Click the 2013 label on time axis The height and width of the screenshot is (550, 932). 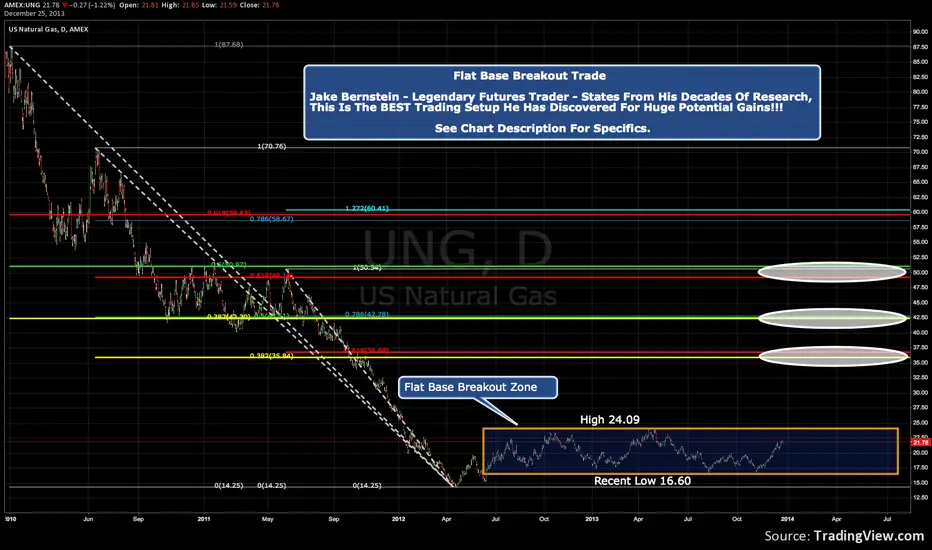pyautogui.click(x=591, y=519)
